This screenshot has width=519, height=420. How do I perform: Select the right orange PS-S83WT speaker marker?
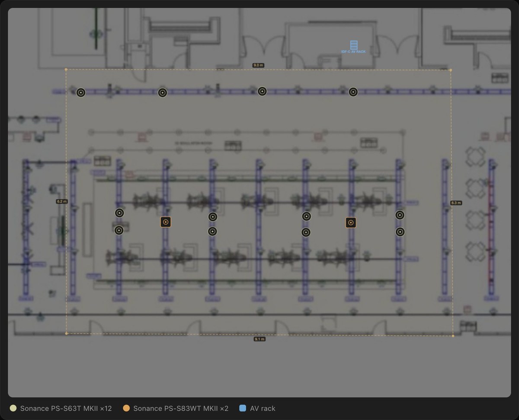[351, 223]
